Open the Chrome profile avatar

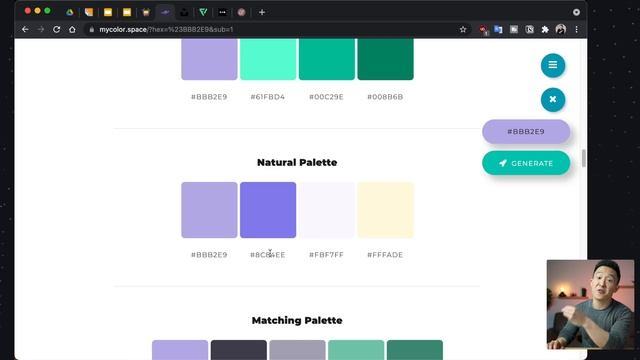[561, 29]
